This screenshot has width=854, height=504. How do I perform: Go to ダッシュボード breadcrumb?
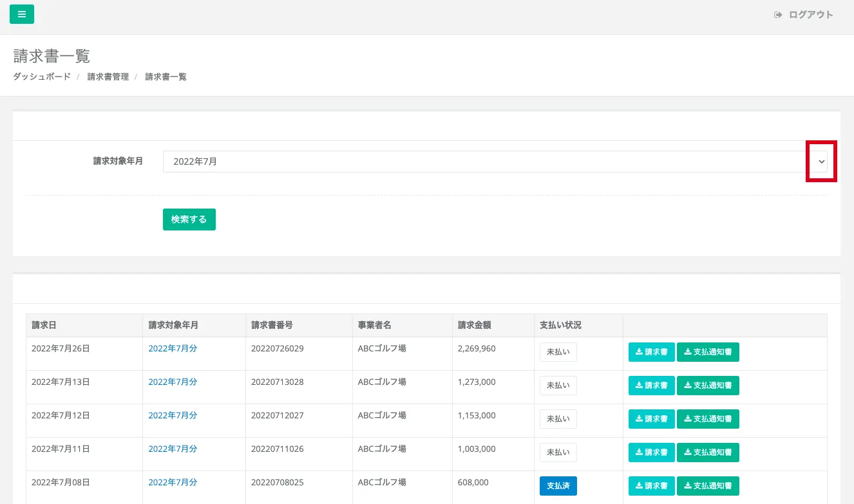click(42, 77)
